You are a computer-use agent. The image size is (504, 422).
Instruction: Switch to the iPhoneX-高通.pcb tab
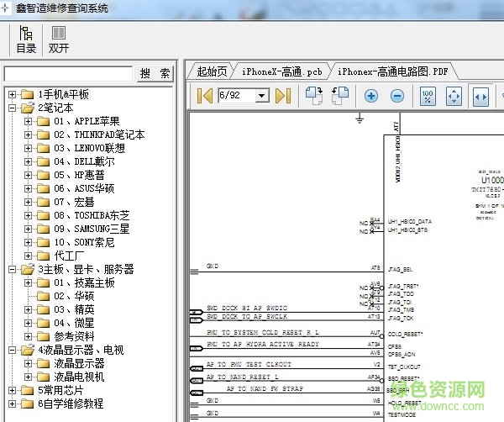pyautogui.click(x=282, y=71)
